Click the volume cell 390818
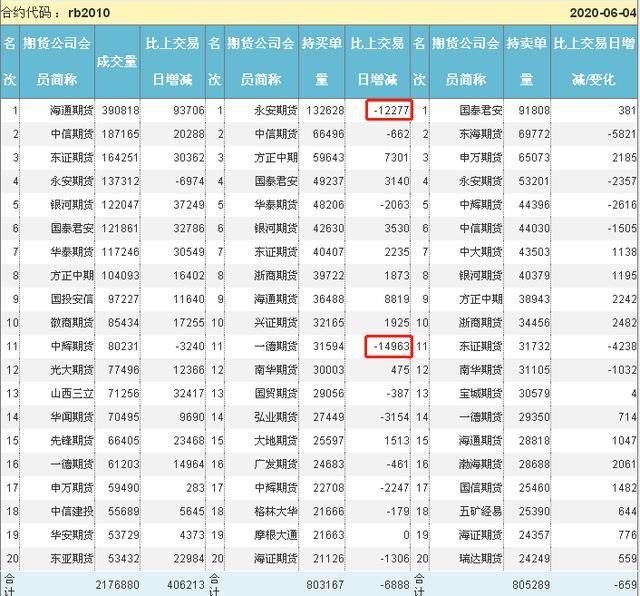This screenshot has width=640, height=596. (117, 110)
